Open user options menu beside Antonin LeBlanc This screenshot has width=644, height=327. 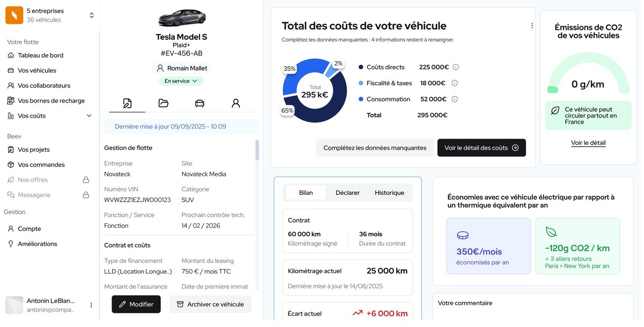tap(91, 305)
